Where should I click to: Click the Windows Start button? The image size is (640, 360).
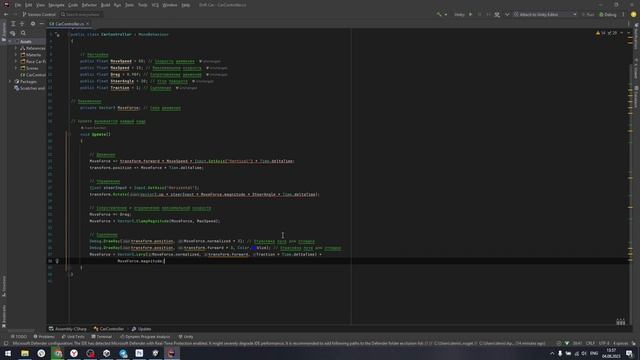point(8,353)
